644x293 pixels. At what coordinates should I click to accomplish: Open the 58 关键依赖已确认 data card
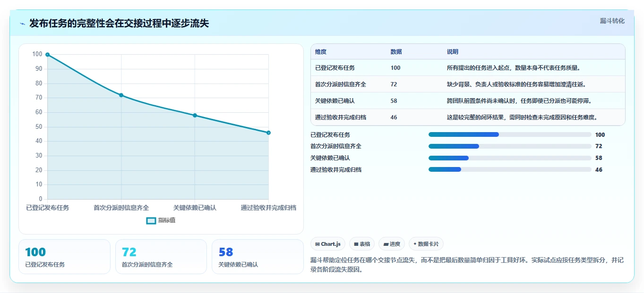[258, 257]
